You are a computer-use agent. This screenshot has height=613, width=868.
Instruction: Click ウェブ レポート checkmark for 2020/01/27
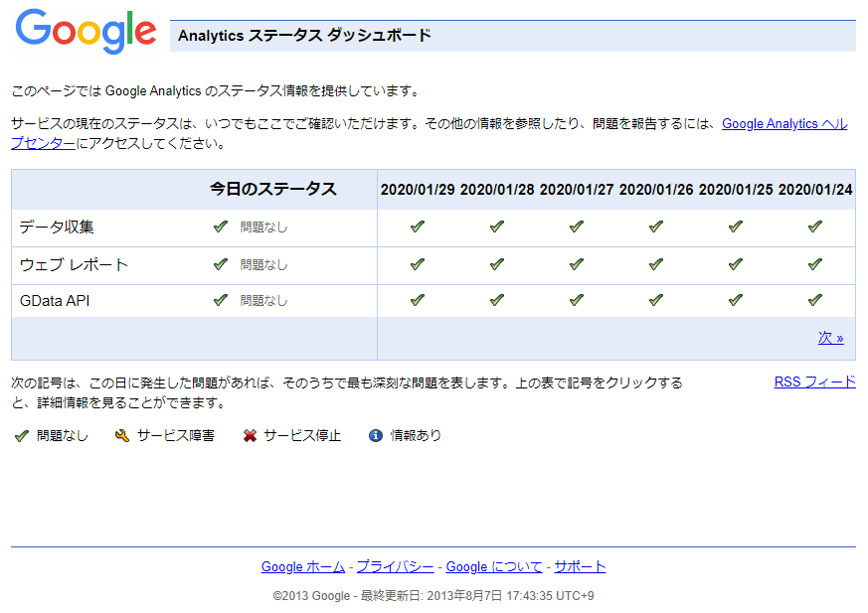(x=577, y=264)
